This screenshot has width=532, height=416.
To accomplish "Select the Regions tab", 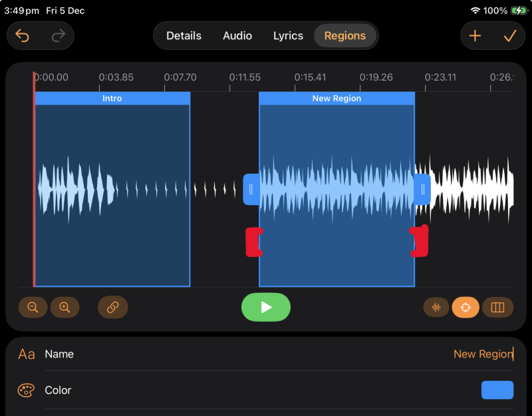I will (x=344, y=36).
